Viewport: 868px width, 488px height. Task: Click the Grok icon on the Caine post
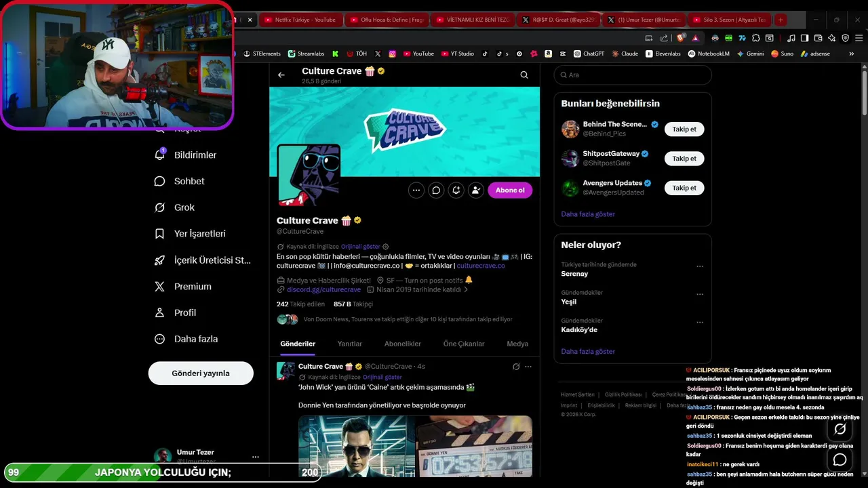point(516,367)
